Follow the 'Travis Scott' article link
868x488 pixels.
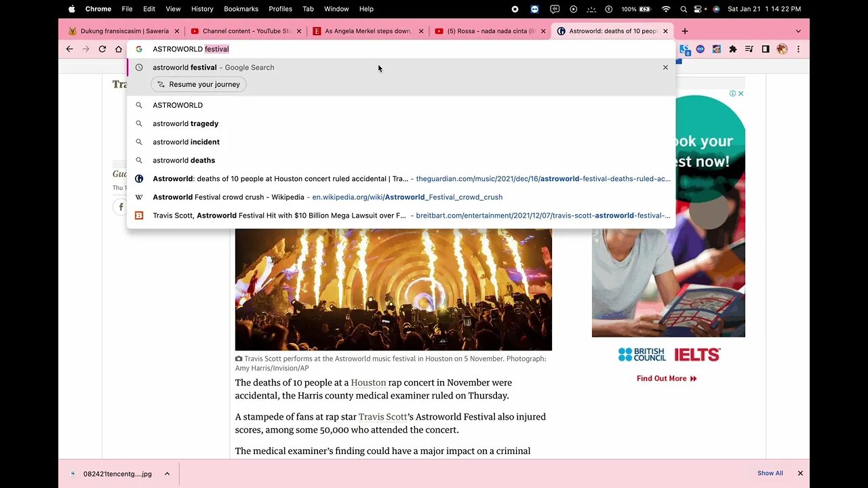pyautogui.click(x=382, y=417)
